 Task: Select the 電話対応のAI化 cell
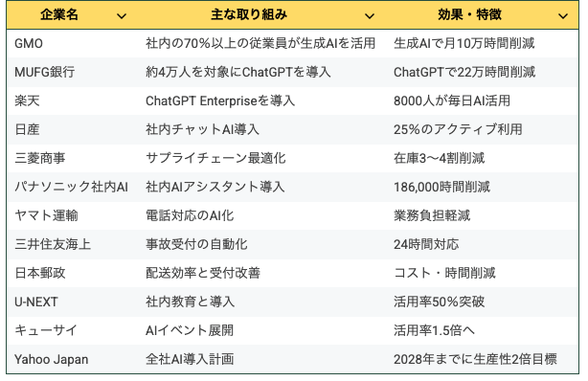pyautogui.click(x=190, y=215)
